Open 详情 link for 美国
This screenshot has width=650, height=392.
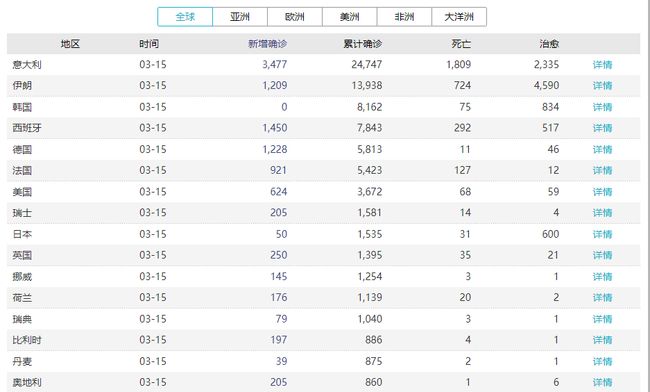pyautogui.click(x=602, y=192)
